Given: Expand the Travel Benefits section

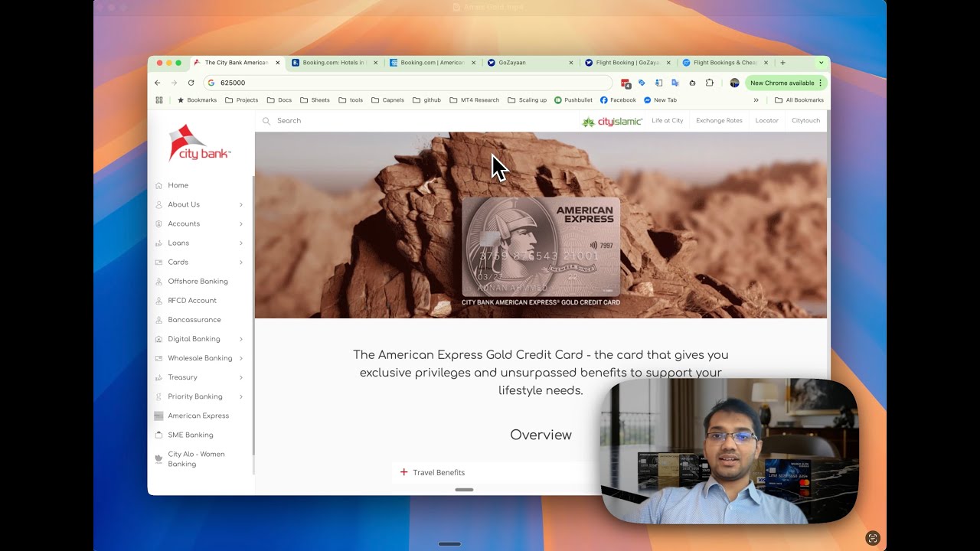Looking at the screenshot, I should [498, 472].
